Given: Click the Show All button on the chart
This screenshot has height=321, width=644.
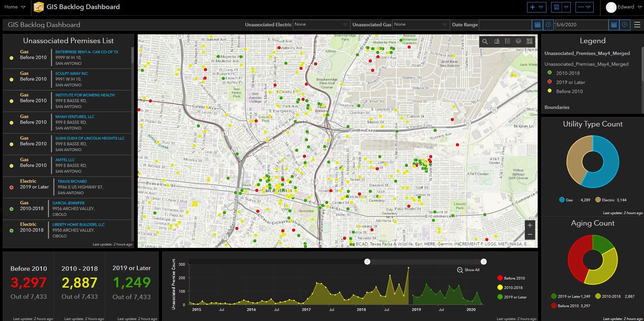Looking at the screenshot, I should pos(469,270).
